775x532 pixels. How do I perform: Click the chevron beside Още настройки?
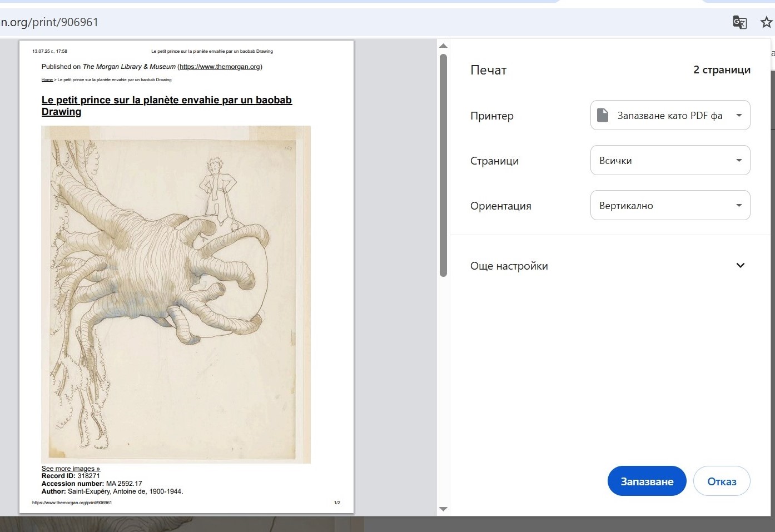click(740, 266)
